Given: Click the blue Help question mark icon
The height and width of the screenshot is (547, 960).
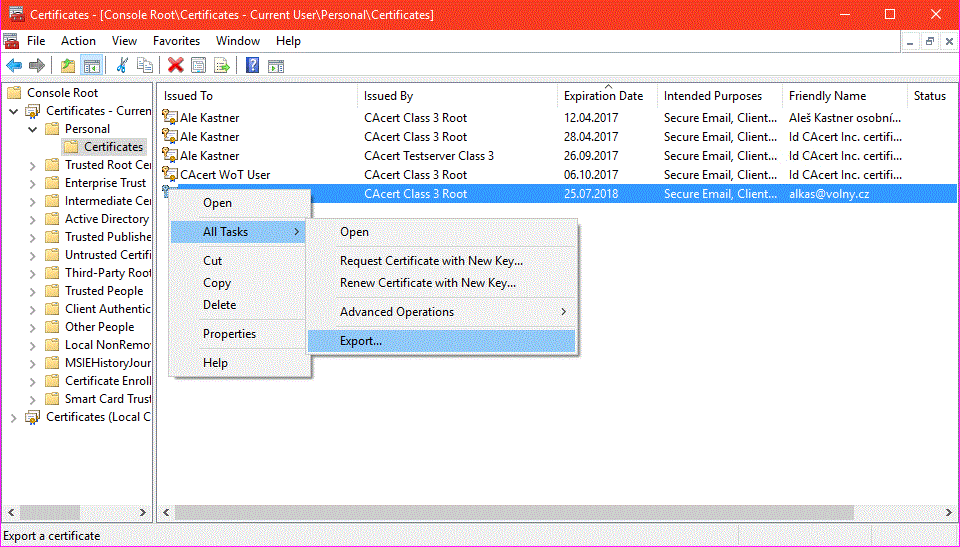Looking at the screenshot, I should point(253,65).
